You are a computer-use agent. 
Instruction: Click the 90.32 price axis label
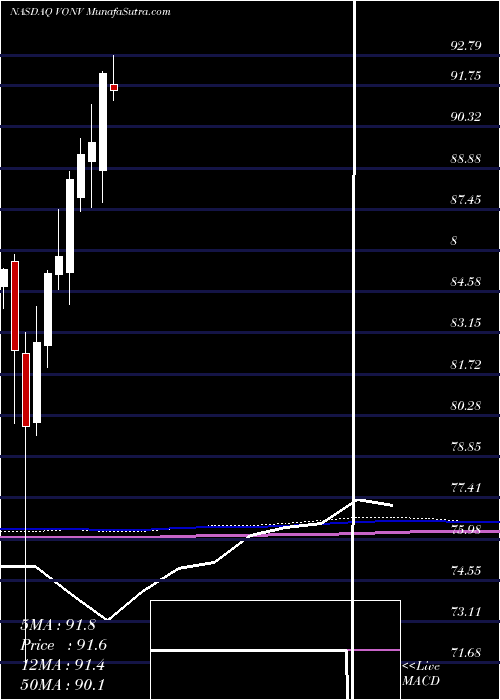(466, 117)
